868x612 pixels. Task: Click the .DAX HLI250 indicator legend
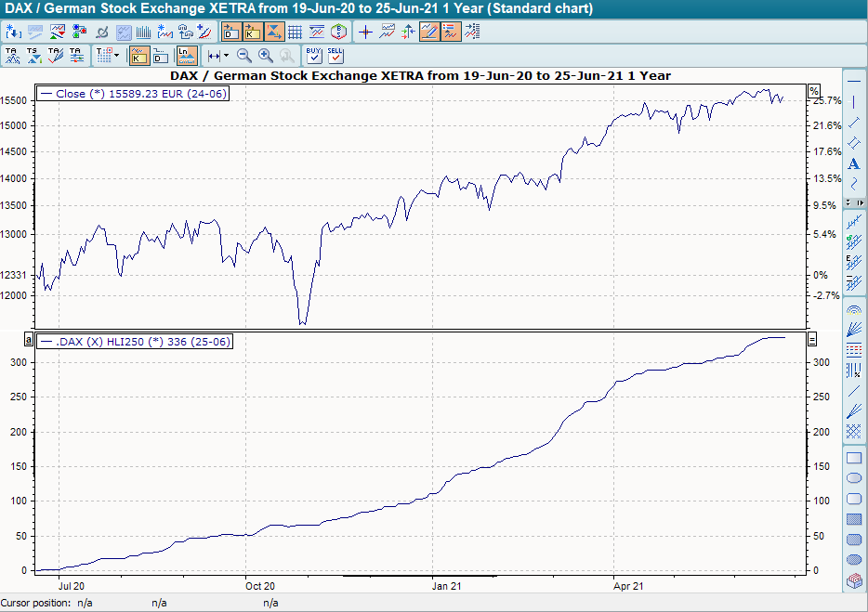pyautogui.click(x=135, y=341)
